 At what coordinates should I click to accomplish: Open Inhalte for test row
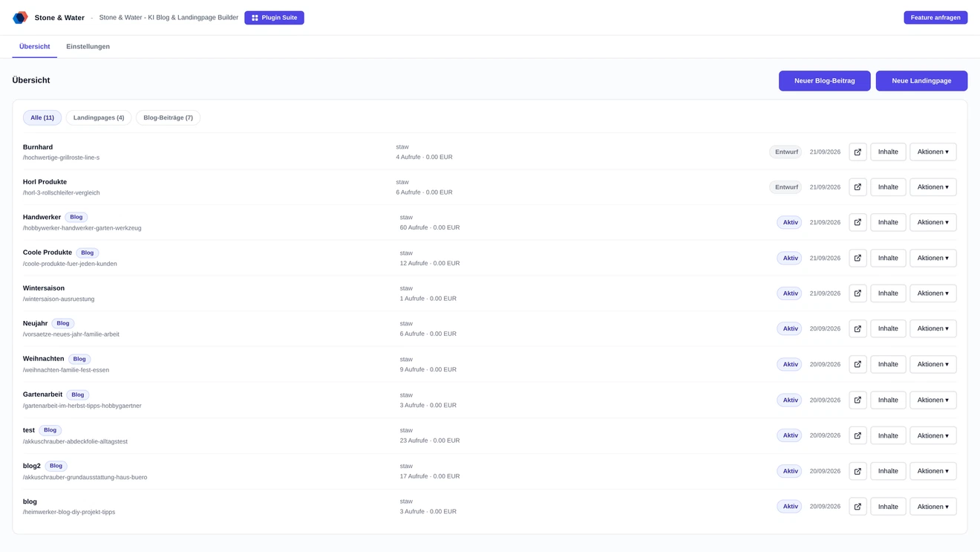(888, 435)
